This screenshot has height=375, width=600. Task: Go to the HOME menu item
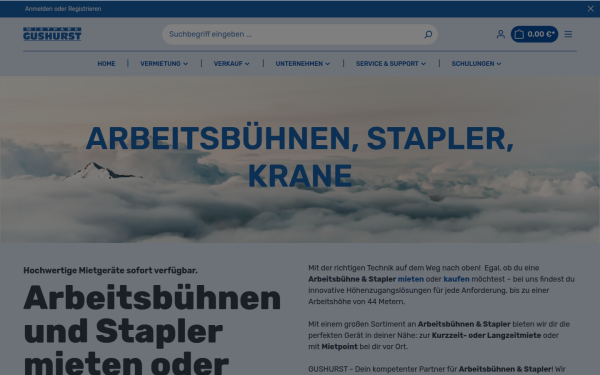tap(106, 64)
